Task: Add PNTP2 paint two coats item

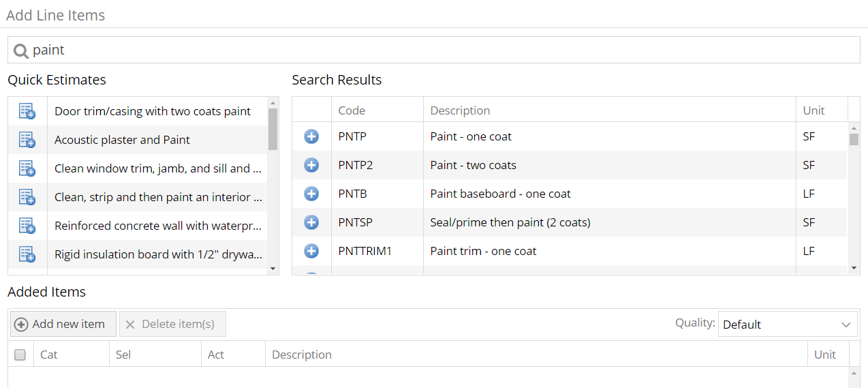Action: click(311, 165)
